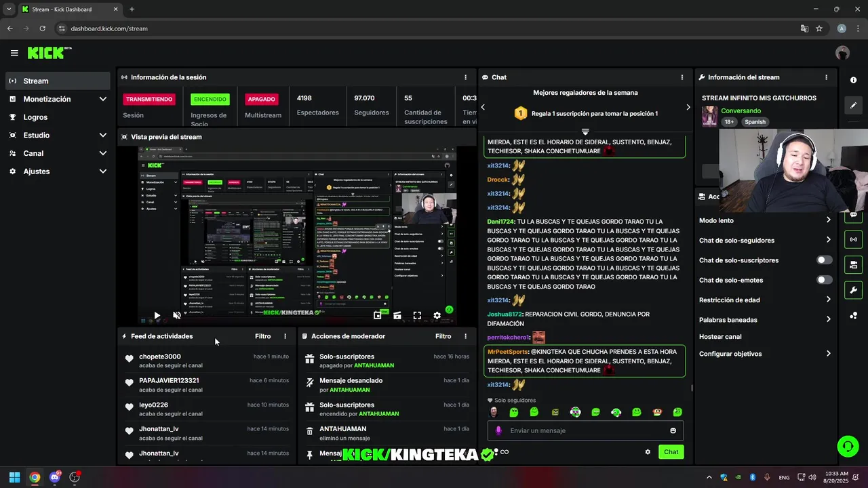Open Chrome from the taskbar

(35, 477)
